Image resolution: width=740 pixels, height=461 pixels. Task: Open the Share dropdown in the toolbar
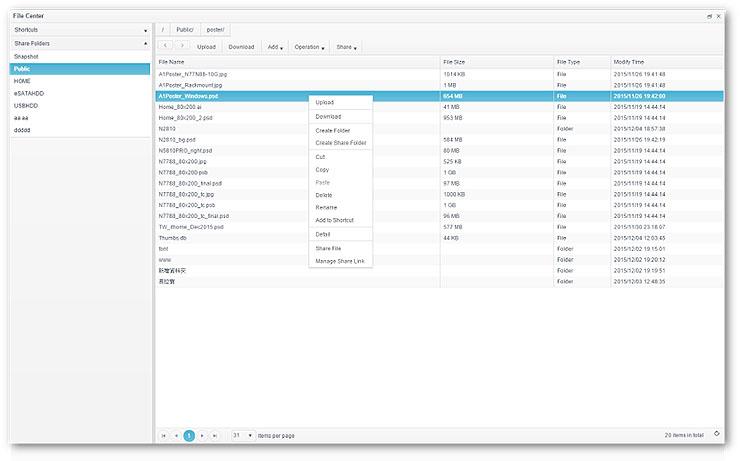(347, 47)
